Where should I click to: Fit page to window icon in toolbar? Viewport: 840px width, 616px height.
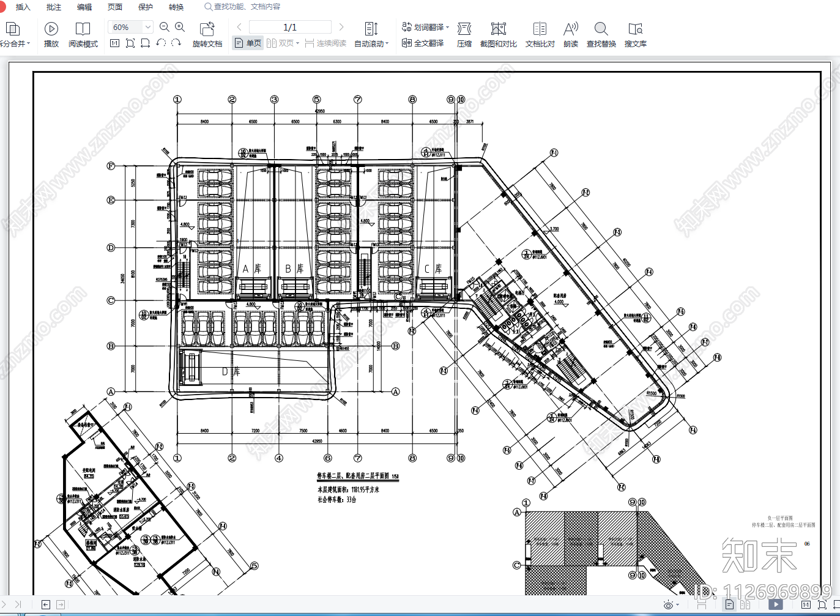click(130, 43)
